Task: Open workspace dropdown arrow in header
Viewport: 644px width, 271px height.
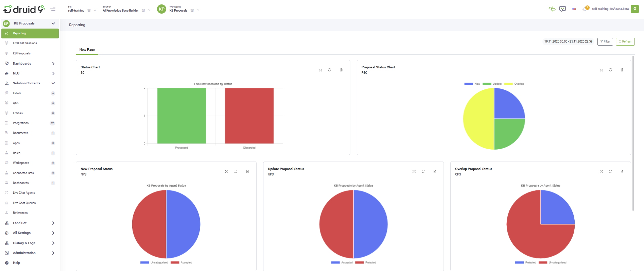Action: [198, 11]
